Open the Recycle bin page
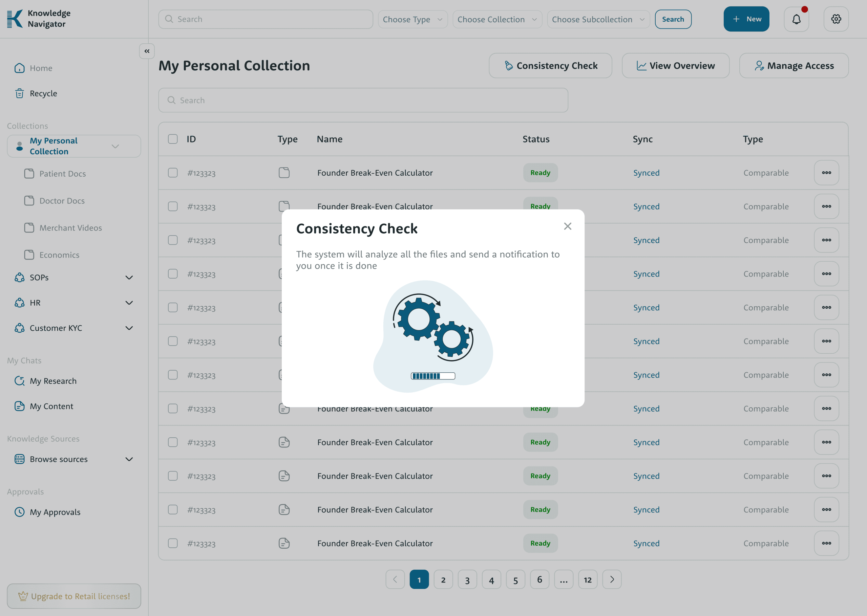Viewport: 867px width, 616px height. tap(43, 93)
